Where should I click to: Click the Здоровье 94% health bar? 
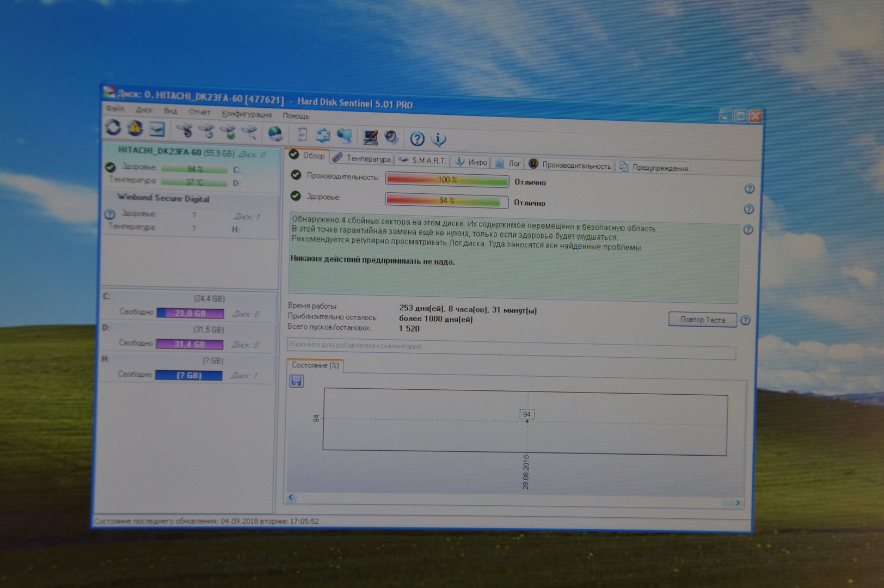[446, 201]
